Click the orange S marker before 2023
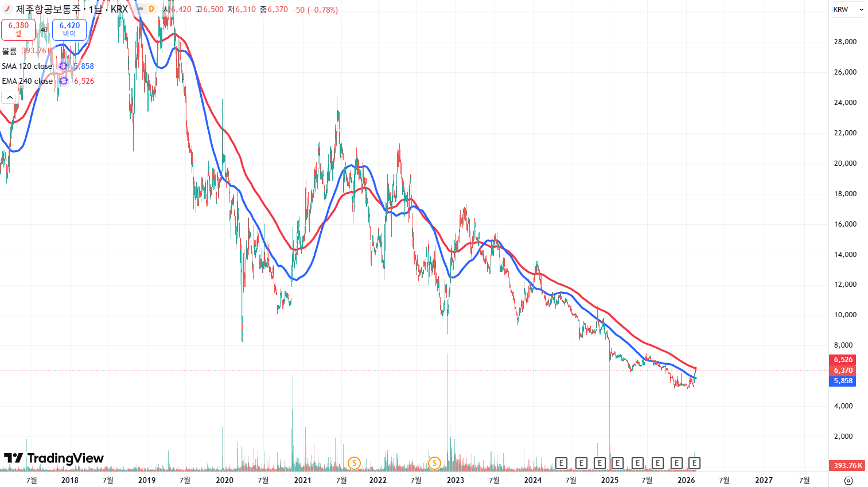 (x=434, y=463)
